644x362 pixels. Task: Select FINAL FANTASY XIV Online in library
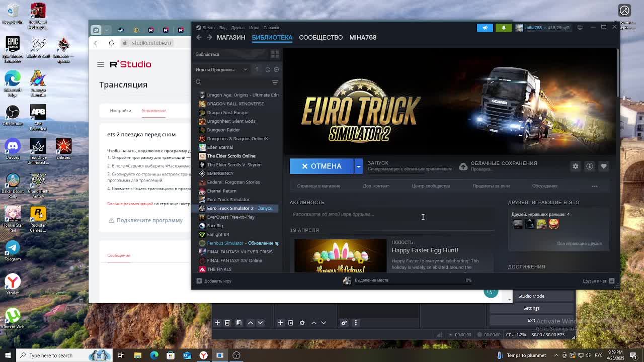pyautogui.click(x=235, y=260)
